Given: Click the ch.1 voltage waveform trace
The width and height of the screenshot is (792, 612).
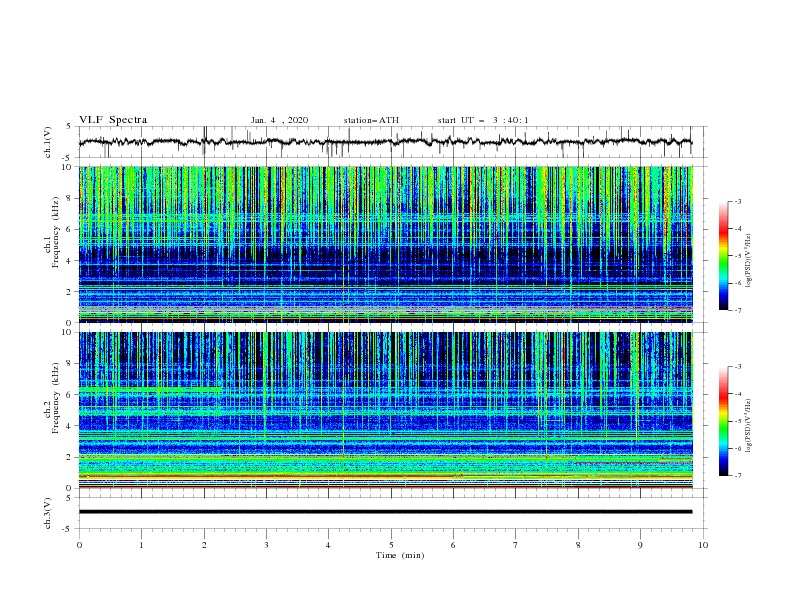Looking at the screenshot, I should (x=385, y=142).
